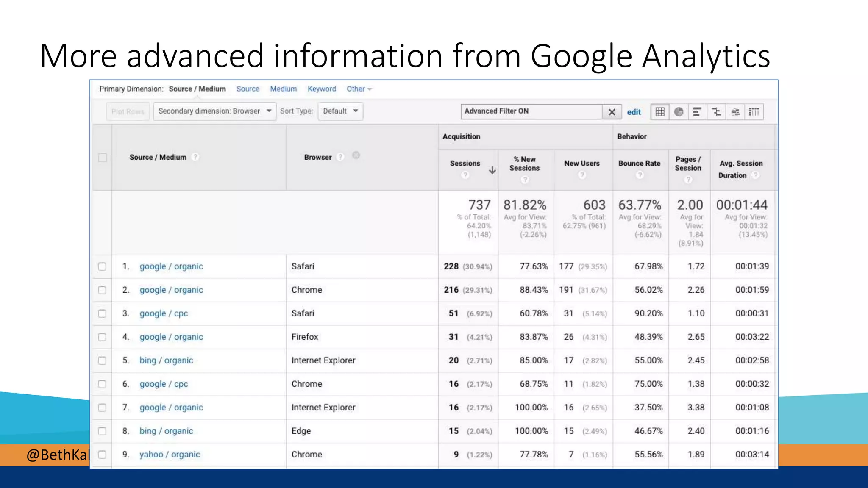Screen dimensions: 868x488
Task: Click bounce rate value 90.20%
Action: (648, 313)
